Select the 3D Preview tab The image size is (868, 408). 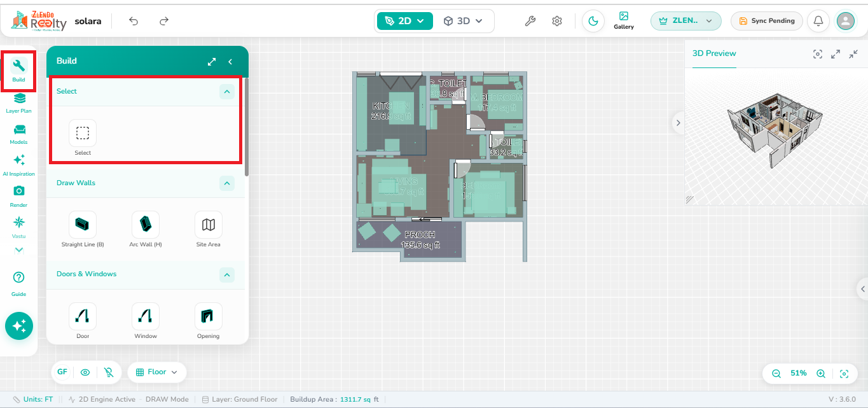[714, 53]
